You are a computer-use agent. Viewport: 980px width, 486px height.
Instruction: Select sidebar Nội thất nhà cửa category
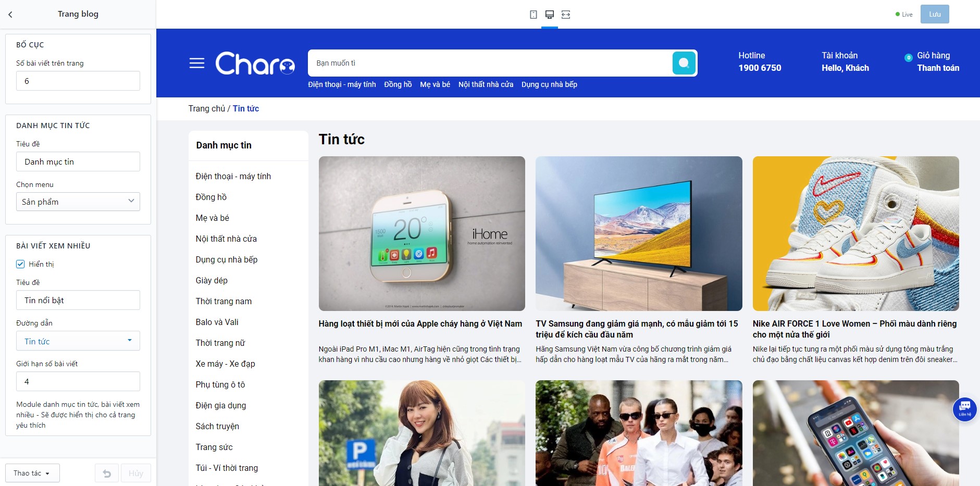point(226,239)
